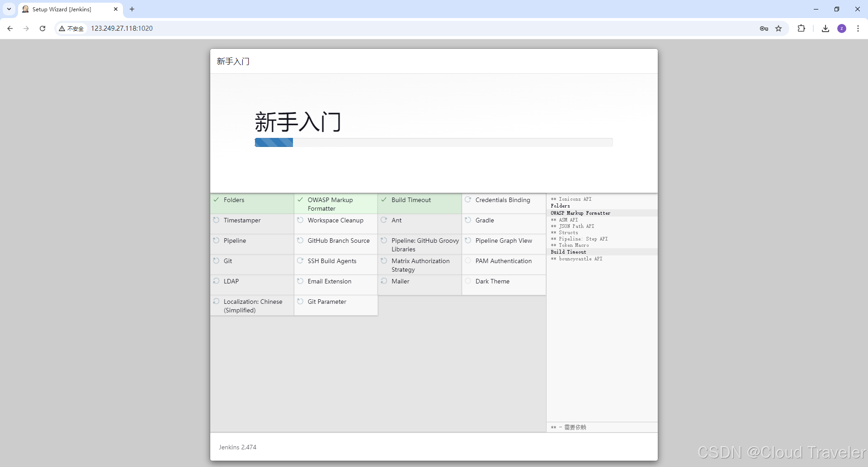Click the Matrix Authorization Strategy pending icon
The height and width of the screenshot is (467, 868).
384,260
